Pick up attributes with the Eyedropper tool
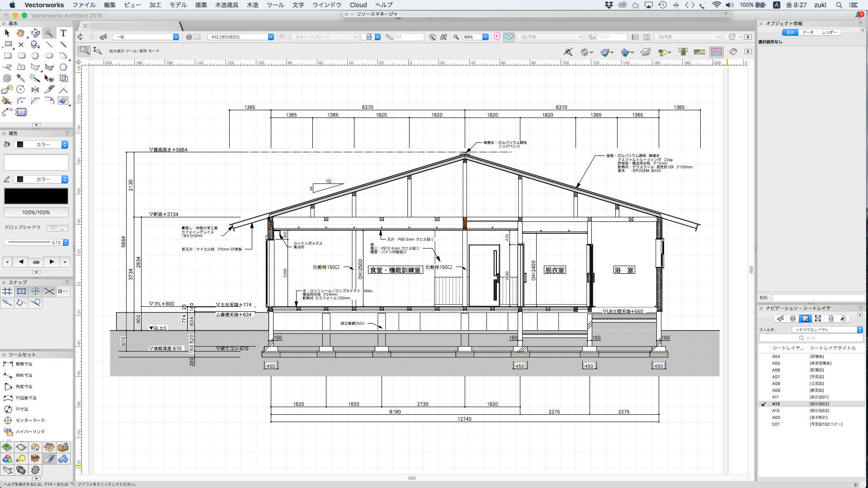The width and height of the screenshot is (868, 488). coord(21,78)
